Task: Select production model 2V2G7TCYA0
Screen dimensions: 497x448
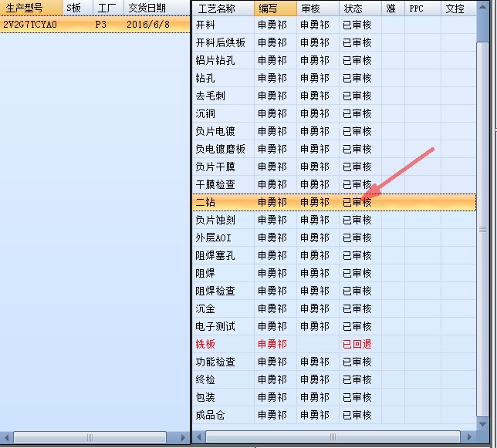Action: pyautogui.click(x=30, y=25)
